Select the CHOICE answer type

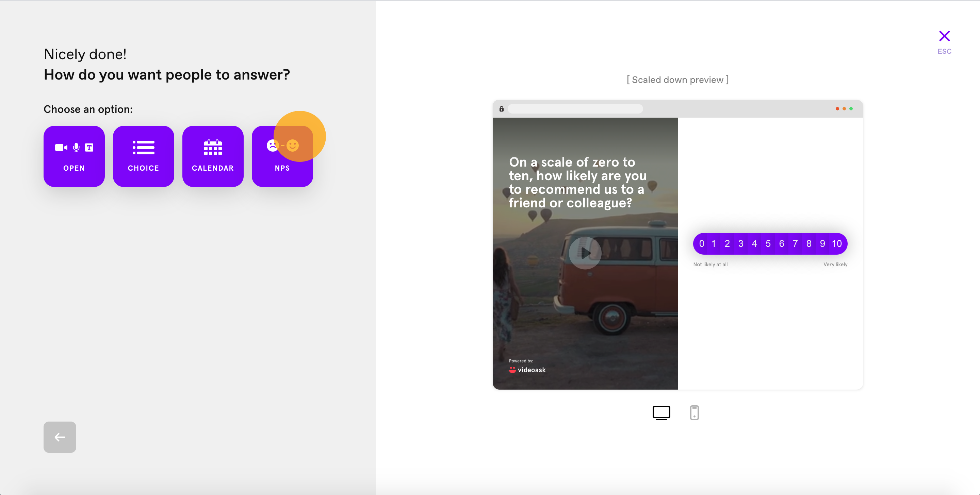click(143, 156)
